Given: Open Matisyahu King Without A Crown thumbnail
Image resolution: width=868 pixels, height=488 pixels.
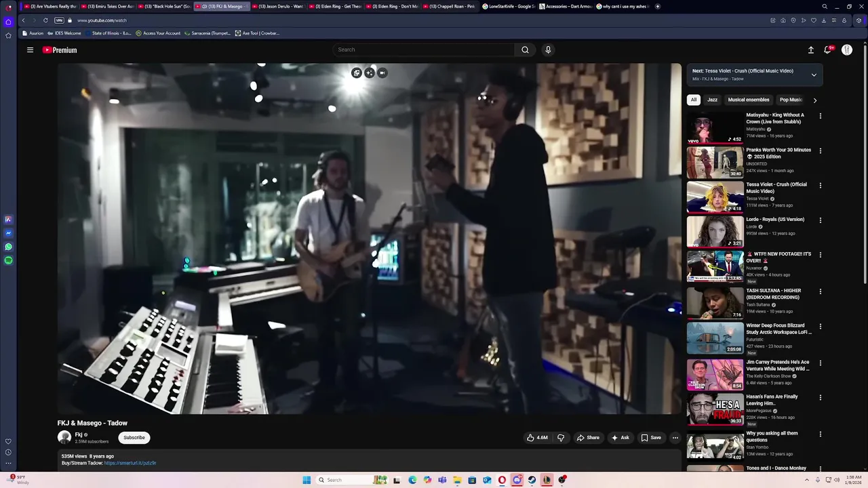Looking at the screenshot, I should coord(715,127).
